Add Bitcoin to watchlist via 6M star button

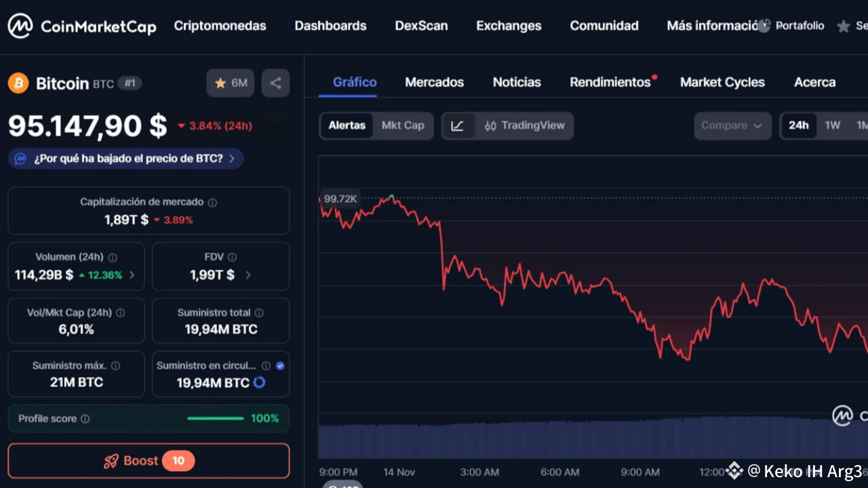(231, 83)
